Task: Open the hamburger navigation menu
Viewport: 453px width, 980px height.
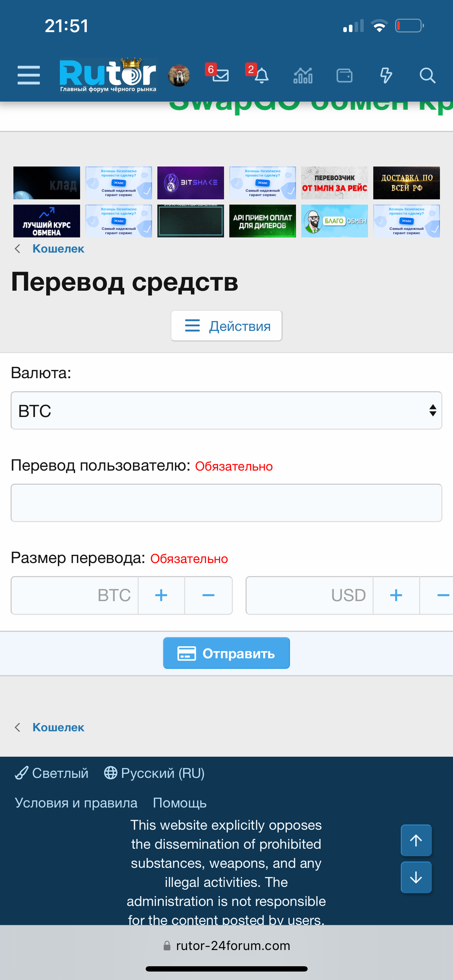Action: coord(29,75)
